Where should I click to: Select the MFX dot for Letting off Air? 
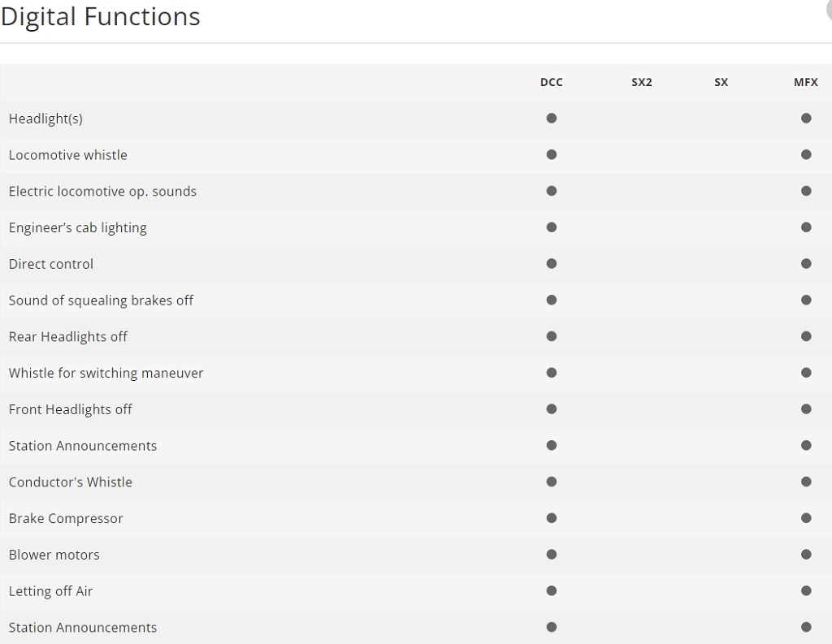pos(806,591)
